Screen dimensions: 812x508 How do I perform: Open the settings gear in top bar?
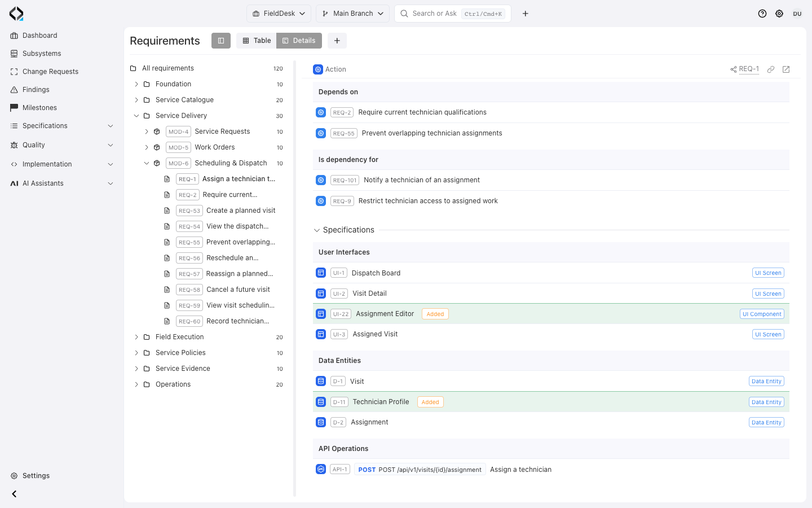(779, 14)
